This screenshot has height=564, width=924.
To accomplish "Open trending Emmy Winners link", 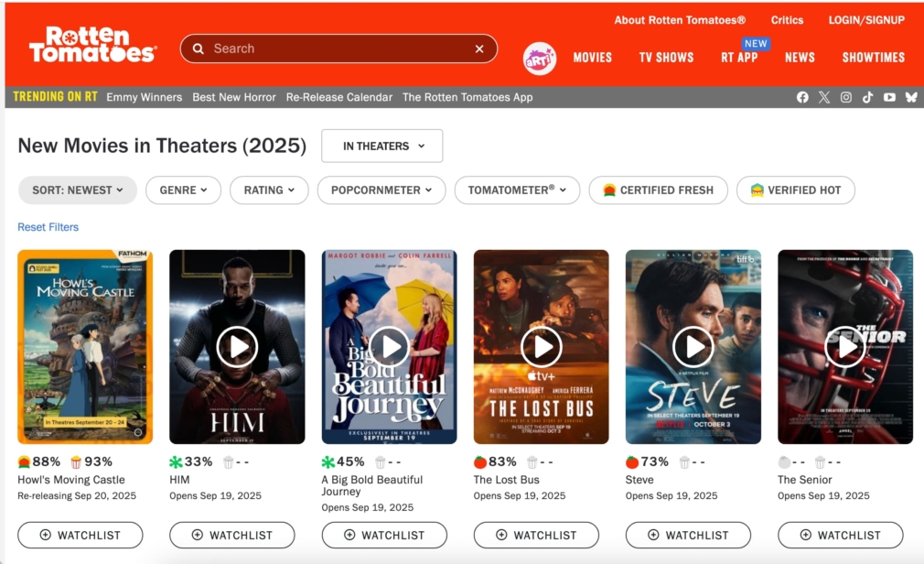I will (x=145, y=97).
